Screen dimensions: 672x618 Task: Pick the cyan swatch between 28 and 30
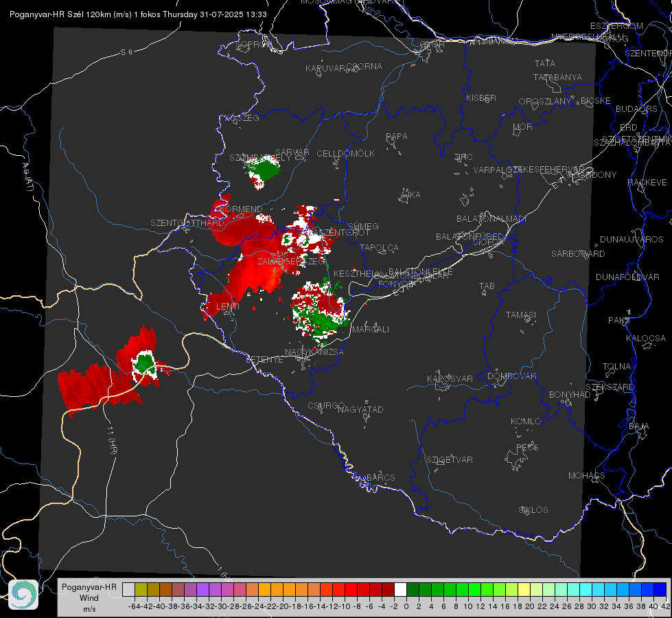pyautogui.click(x=586, y=589)
